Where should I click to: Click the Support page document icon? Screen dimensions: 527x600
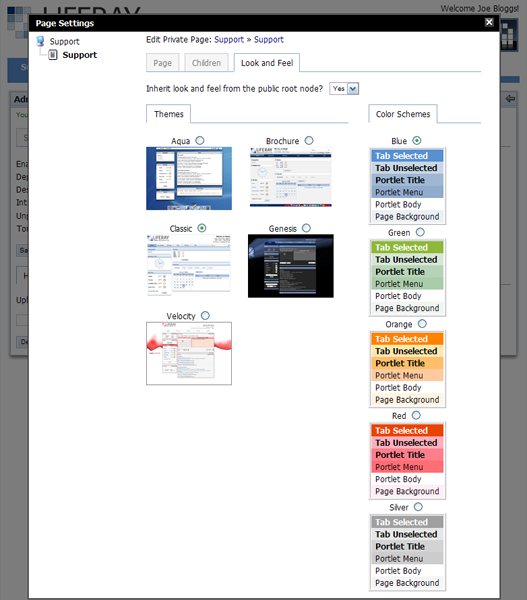[53, 55]
